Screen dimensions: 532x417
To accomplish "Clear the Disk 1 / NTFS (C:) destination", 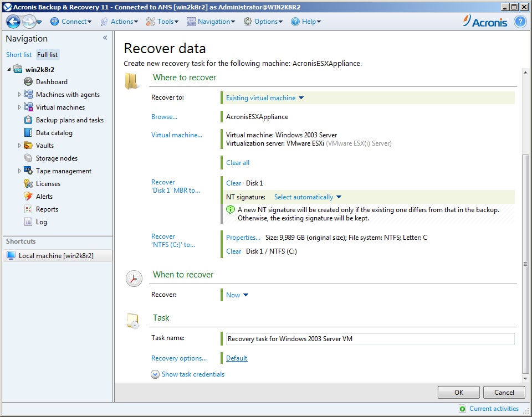I will click(233, 251).
